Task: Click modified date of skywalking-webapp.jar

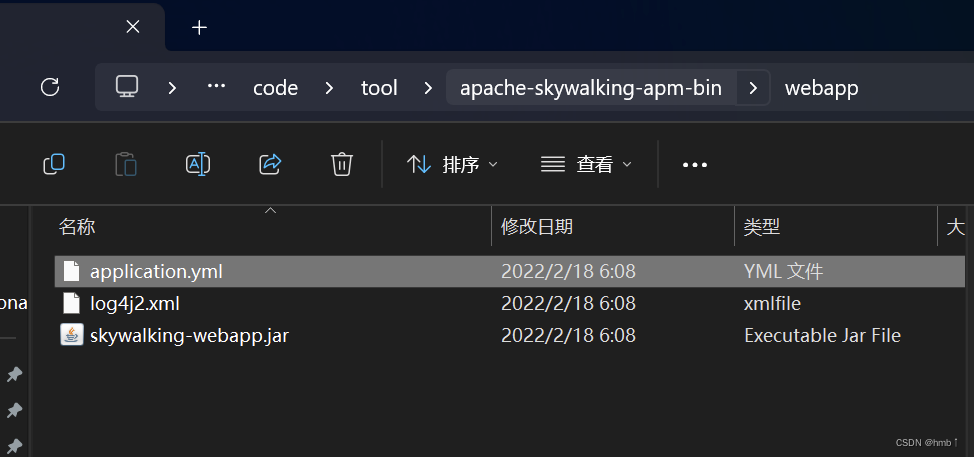Action: coord(568,335)
